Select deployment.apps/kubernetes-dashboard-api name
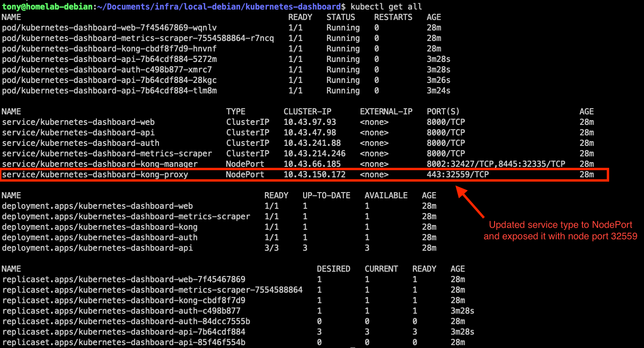The height and width of the screenshot is (348, 644). click(x=97, y=248)
